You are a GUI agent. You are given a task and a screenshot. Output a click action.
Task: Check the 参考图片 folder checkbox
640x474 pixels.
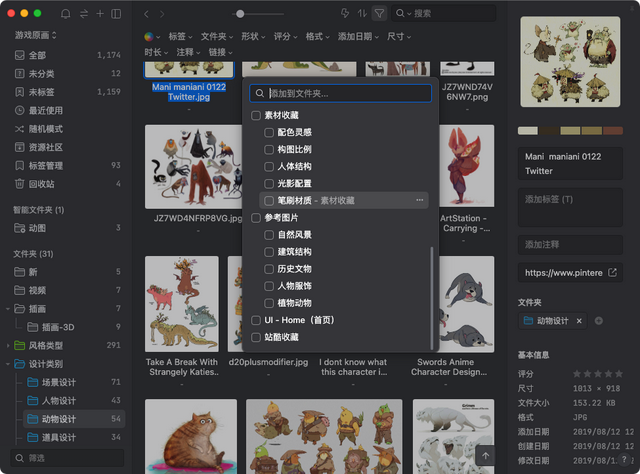[256, 218]
